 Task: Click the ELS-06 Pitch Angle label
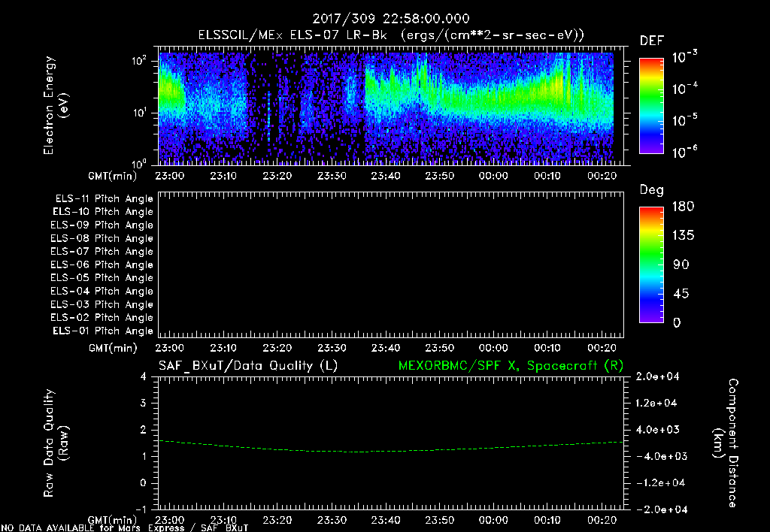coord(102,265)
